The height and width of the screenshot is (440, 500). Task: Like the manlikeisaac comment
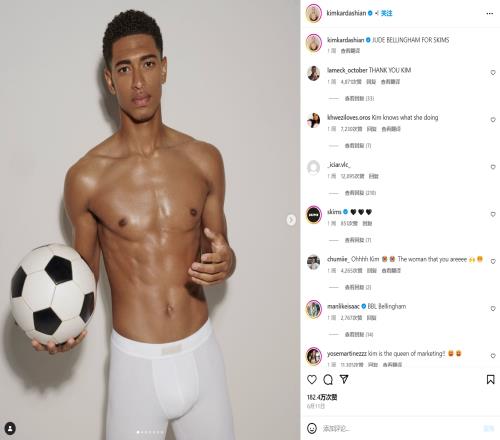point(493,308)
